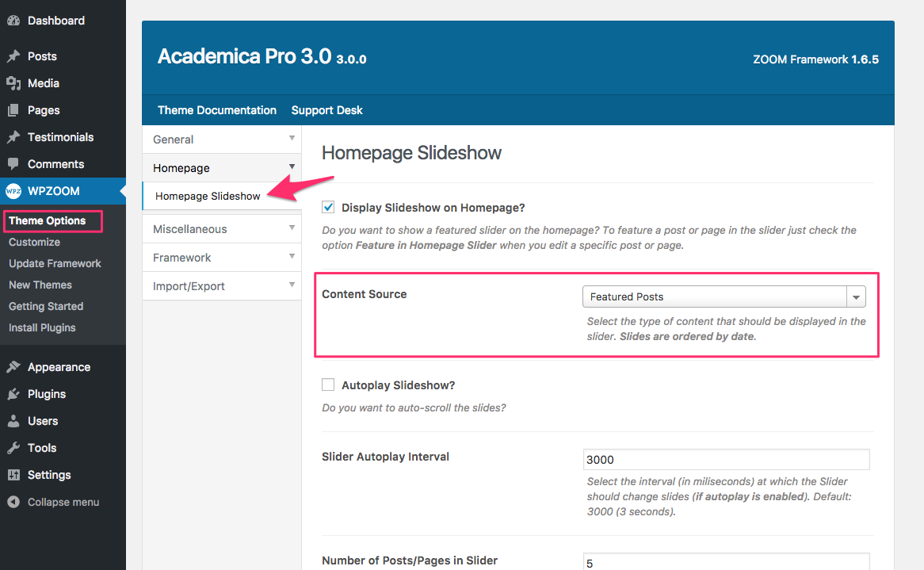Image resolution: width=924 pixels, height=570 pixels.
Task: Collapse the admin menu
Action: [x=63, y=502]
